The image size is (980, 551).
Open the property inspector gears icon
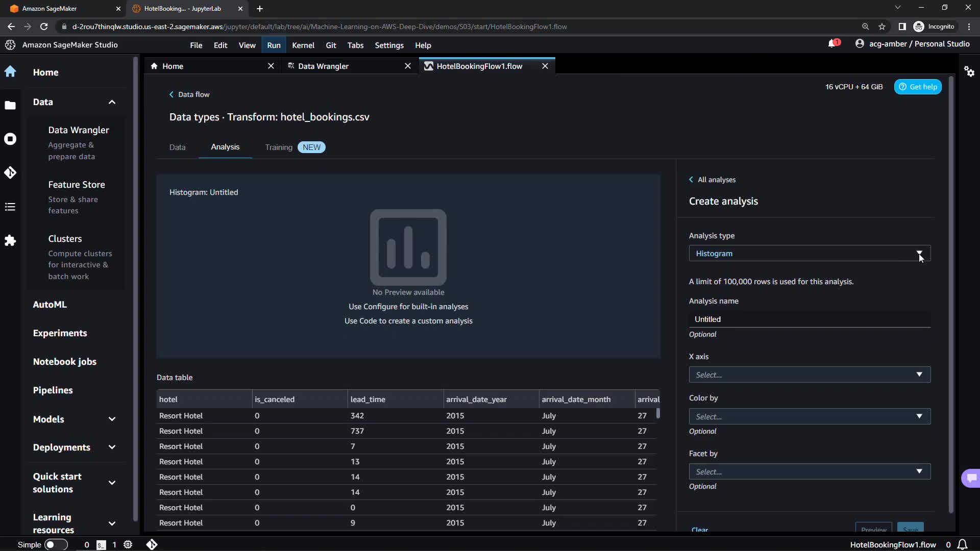(969, 71)
